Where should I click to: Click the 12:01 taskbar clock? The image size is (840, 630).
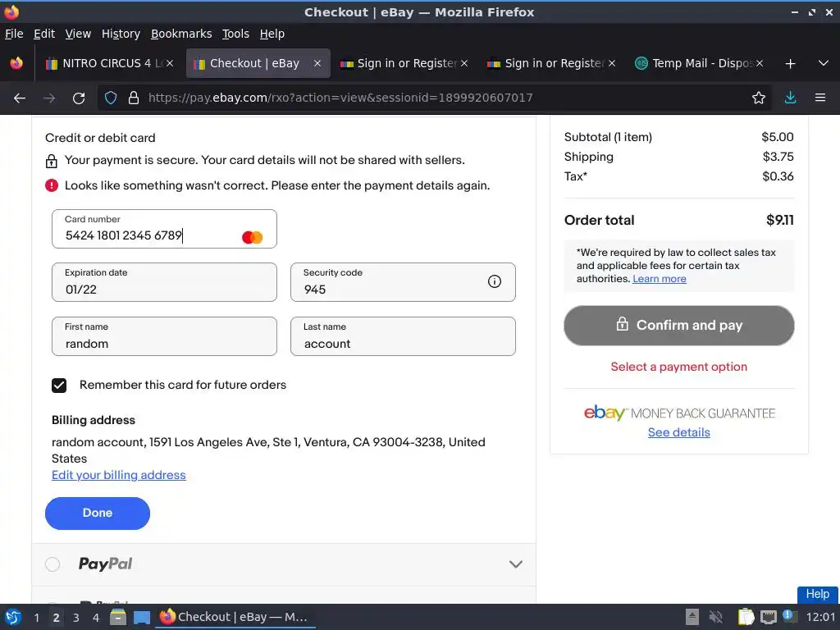(x=820, y=617)
